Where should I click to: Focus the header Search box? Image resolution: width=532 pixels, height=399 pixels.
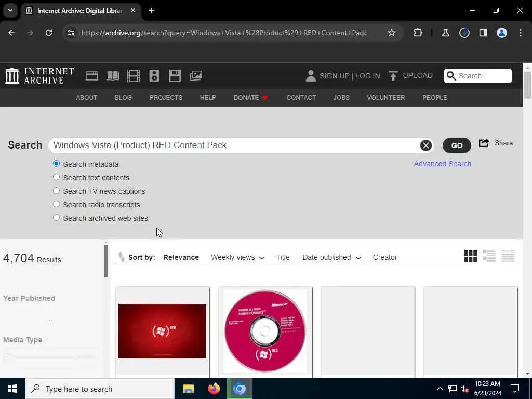478,76
